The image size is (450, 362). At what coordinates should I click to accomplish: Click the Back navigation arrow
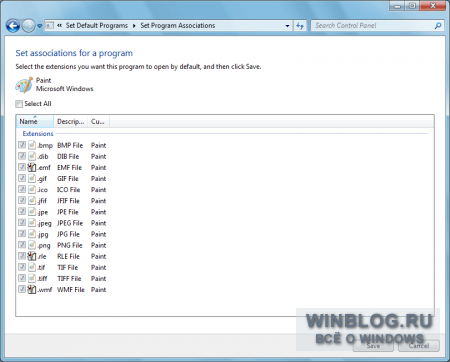click(13, 26)
